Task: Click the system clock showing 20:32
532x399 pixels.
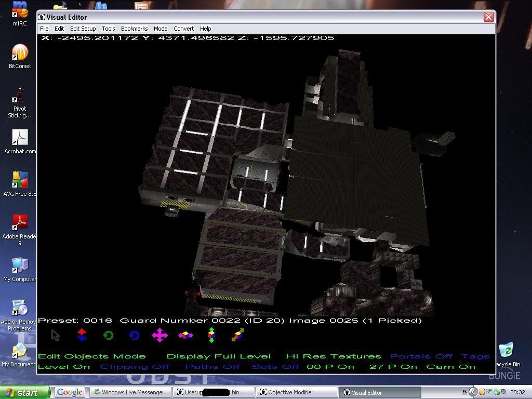Action: [x=517, y=392]
